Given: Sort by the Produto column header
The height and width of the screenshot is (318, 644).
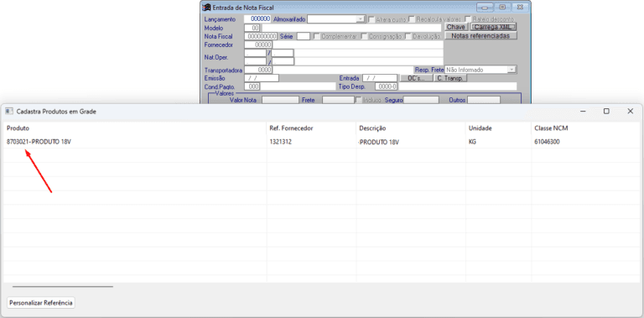Looking at the screenshot, I should [x=18, y=128].
